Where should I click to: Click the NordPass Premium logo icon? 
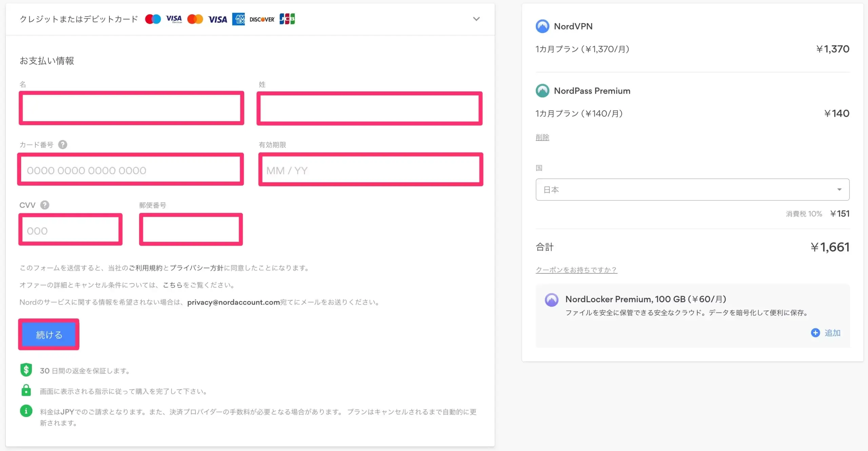point(542,91)
